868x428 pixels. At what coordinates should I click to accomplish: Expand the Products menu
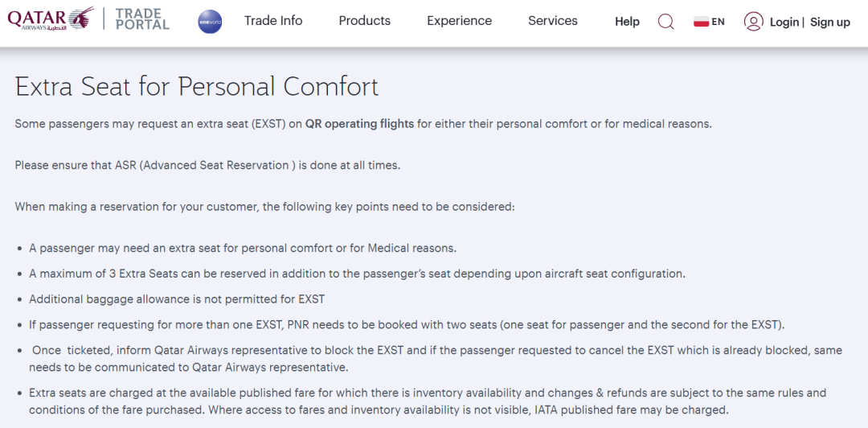(365, 21)
